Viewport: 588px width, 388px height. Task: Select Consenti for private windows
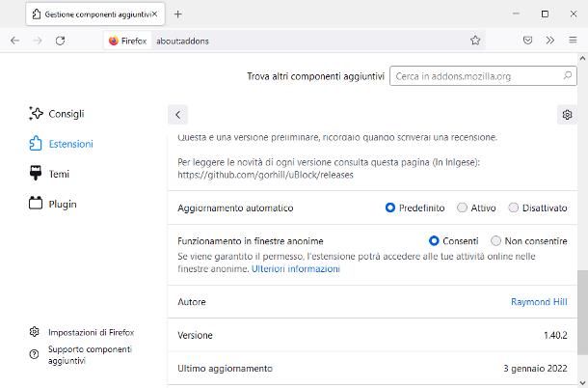[434, 240]
